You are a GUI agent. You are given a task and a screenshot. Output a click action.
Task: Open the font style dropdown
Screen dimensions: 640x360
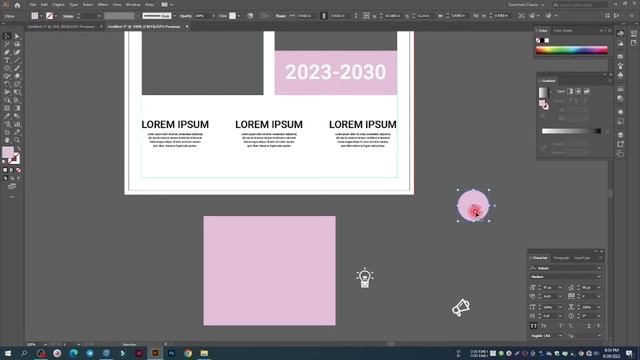(x=599, y=277)
